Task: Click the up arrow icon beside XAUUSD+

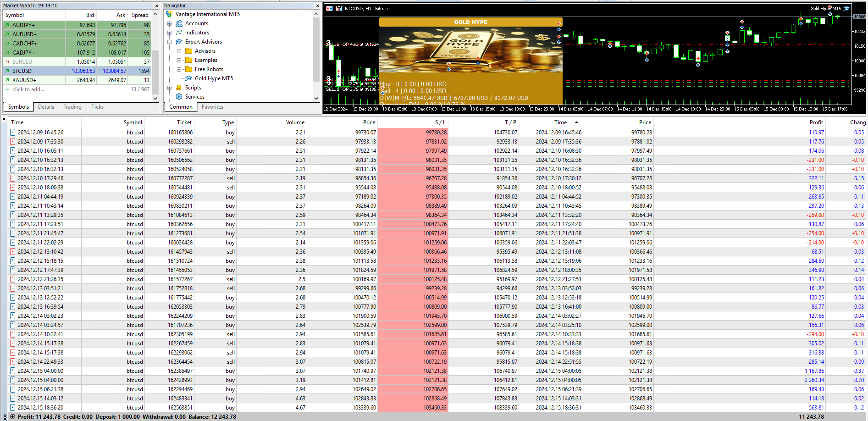Action: coord(7,80)
